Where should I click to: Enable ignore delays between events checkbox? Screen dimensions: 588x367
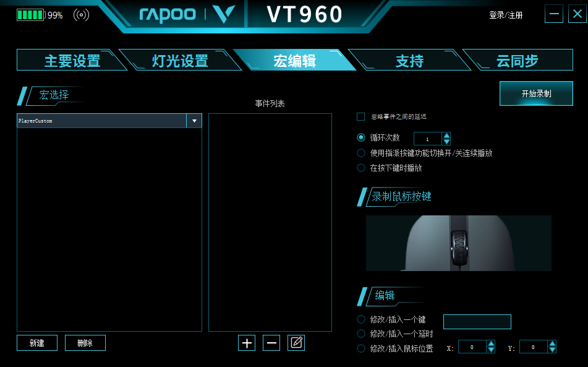360,117
